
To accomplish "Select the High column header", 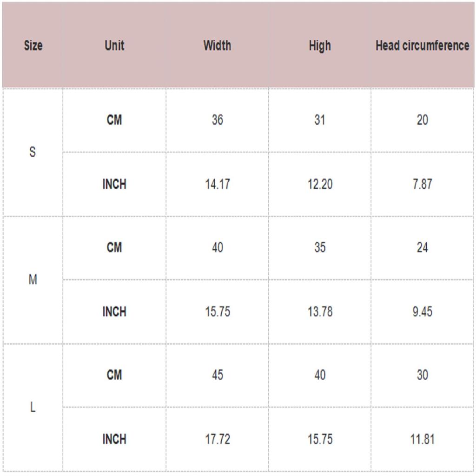I will click(x=320, y=46).
